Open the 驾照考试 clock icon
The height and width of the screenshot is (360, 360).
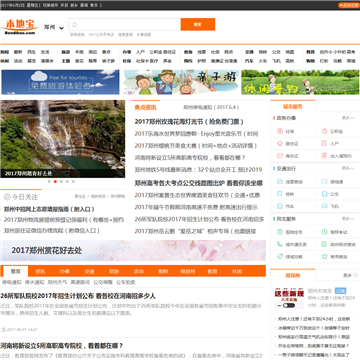coord(324,232)
